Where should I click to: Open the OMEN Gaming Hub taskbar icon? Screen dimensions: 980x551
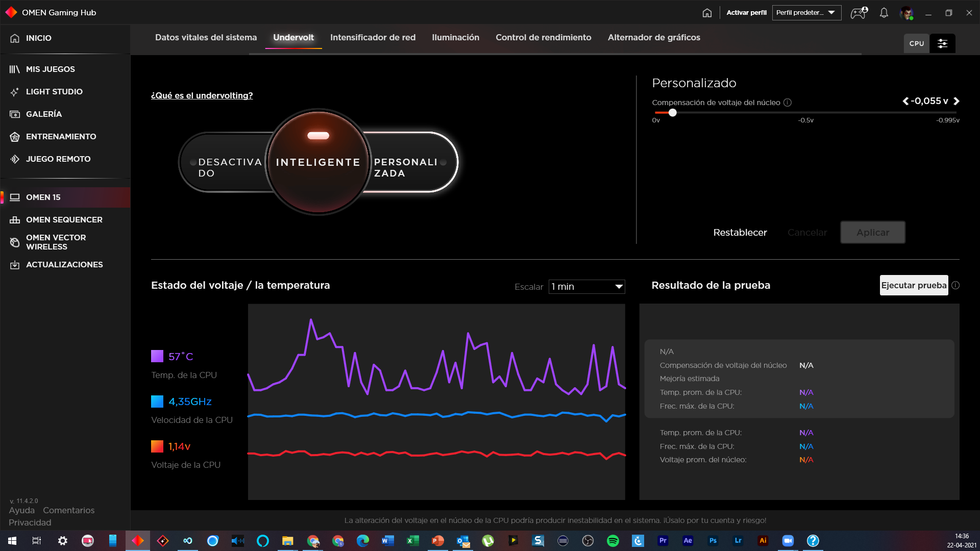138,541
